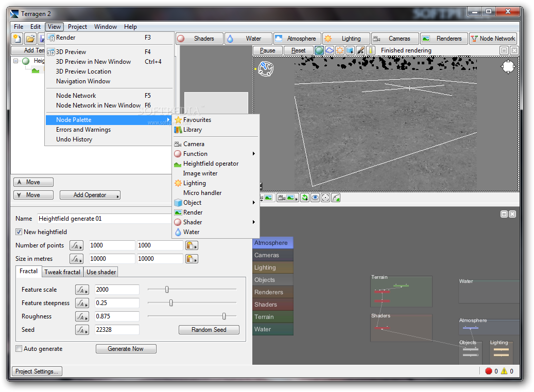Open the Atmosphere layout button
Screen dimensions: 534x392
coord(297,39)
